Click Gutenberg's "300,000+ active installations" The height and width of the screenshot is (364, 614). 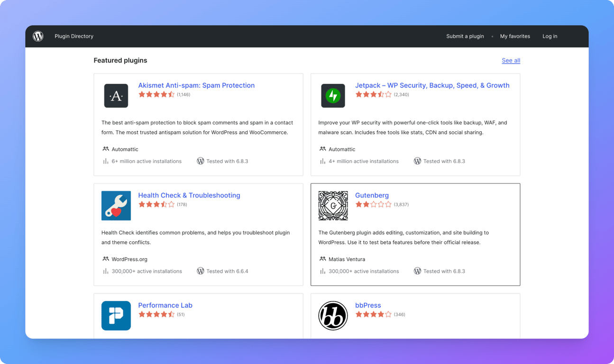[364, 272]
